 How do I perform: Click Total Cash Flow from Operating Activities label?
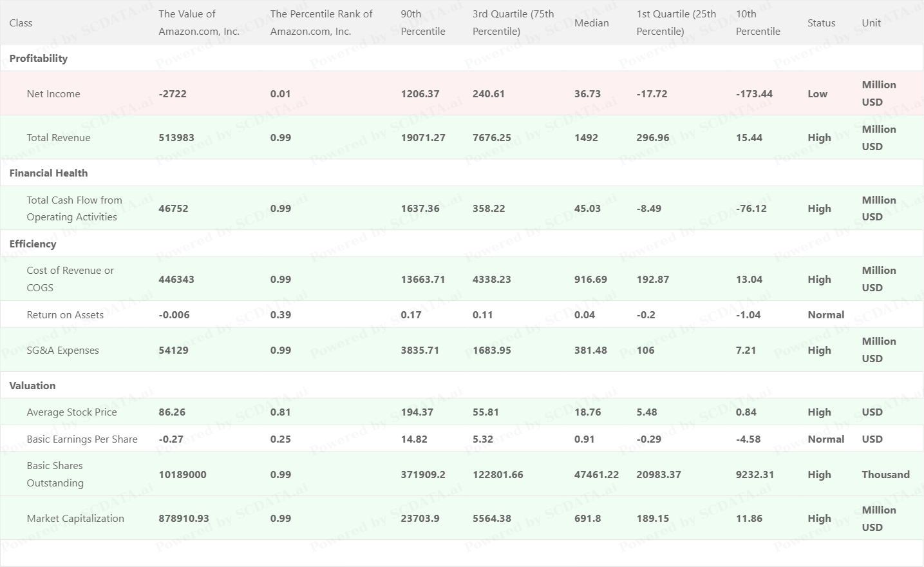click(x=74, y=208)
